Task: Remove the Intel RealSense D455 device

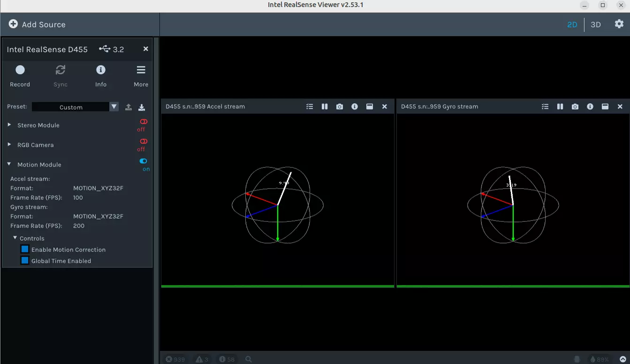Action: tap(146, 49)
